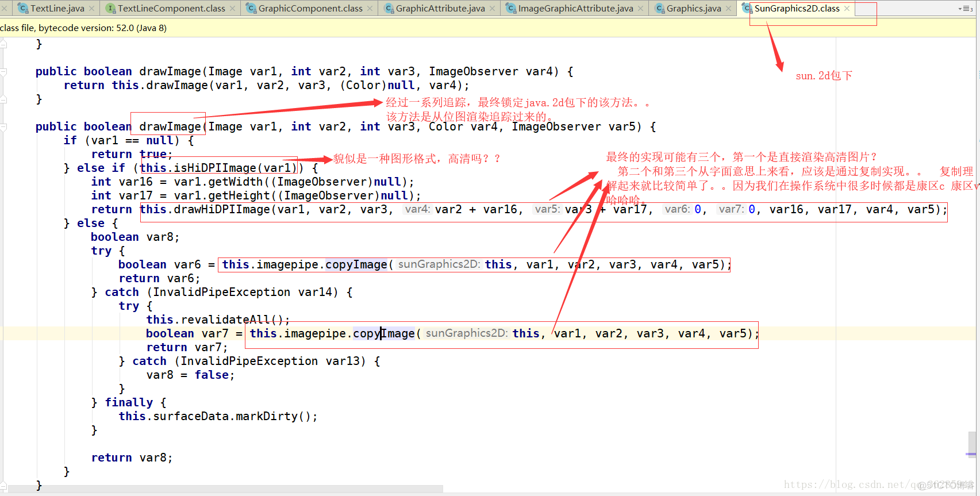The height and width of the screenshot is (496, 980).
Task: Go to the GraphicAttribute.java tab
Action: pos(440,8)
